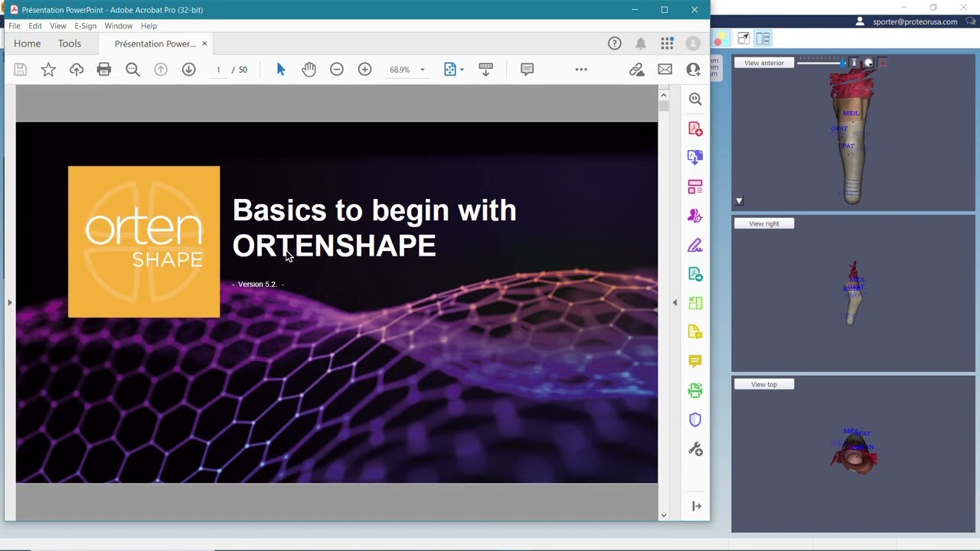Screen dimensions: 980x551
Task: Open Export PDF tool in right pane
Action: (695, 158)
